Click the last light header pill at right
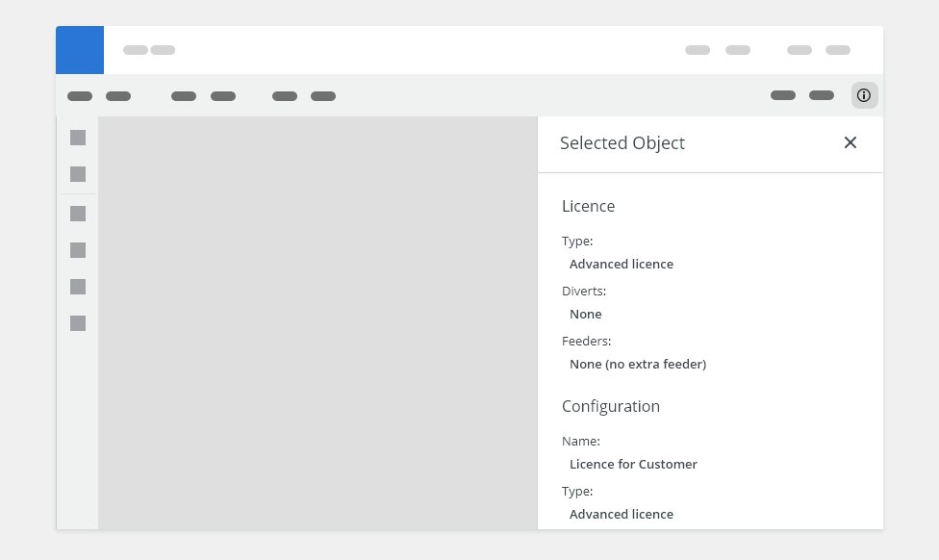939x560 pixels. (838, 50)
